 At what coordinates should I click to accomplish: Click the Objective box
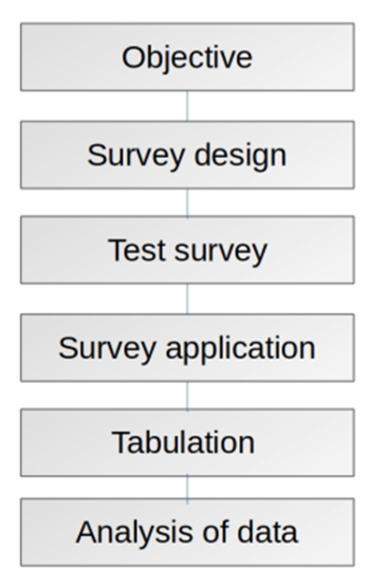click(187, 57)
